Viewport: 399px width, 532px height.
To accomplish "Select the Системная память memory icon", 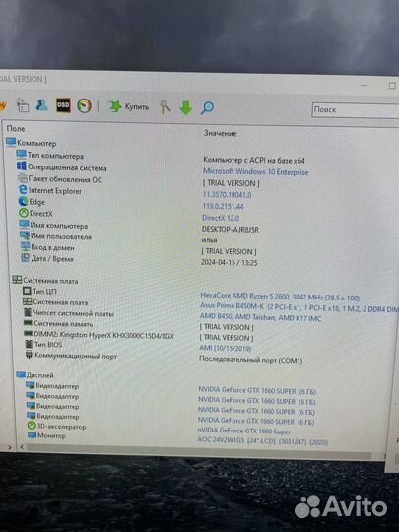I will (28, 323).
